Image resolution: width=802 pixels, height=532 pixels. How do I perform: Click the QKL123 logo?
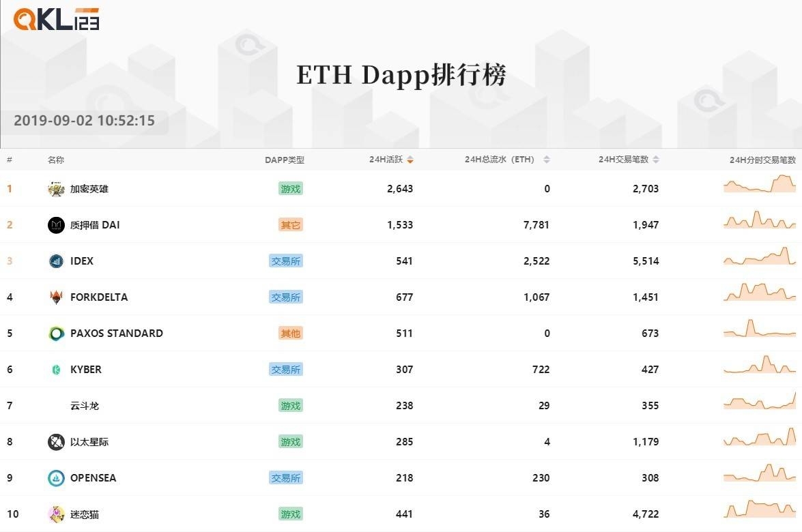56,19
